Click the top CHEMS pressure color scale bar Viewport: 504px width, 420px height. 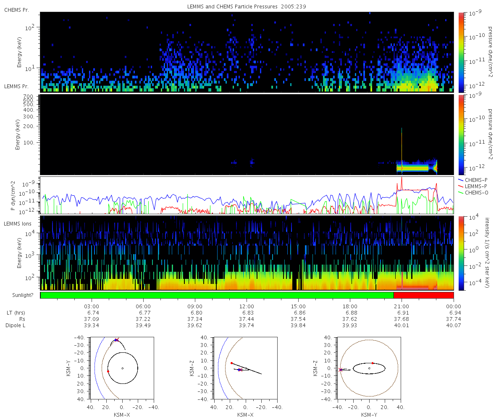[x=461, y=52]
